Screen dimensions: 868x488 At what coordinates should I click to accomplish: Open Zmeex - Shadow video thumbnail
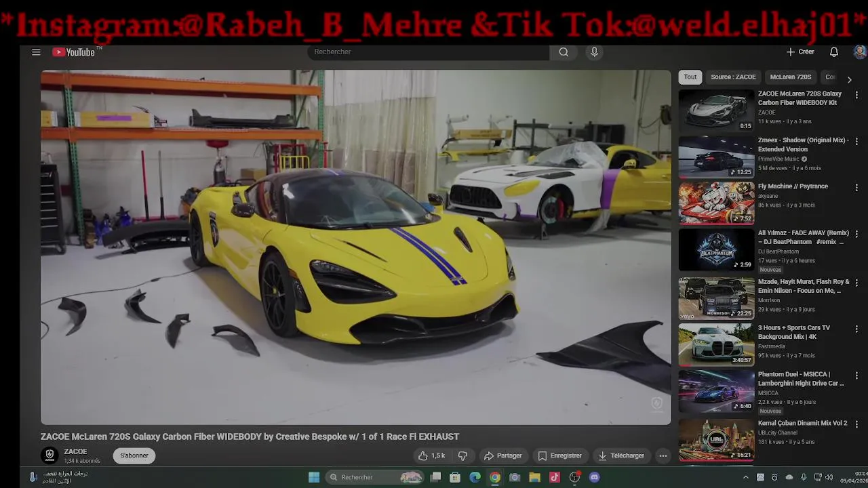(717, 157)
